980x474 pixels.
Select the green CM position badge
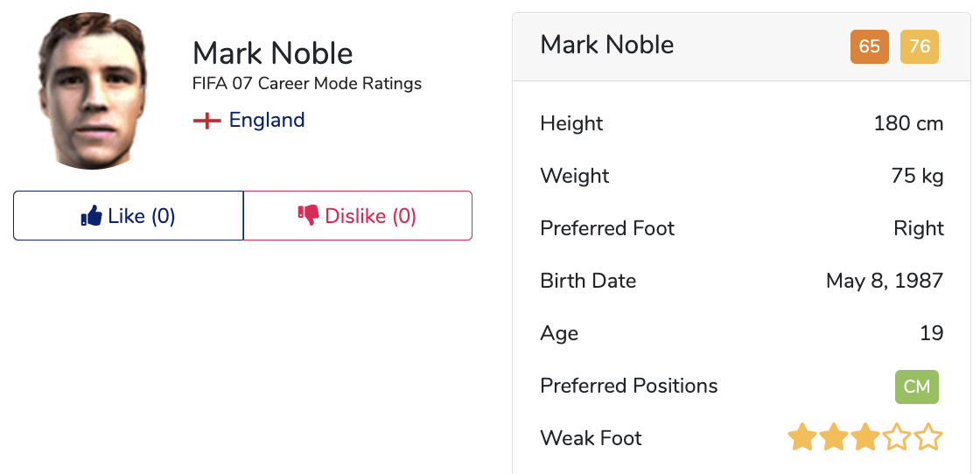pyautogui.click(x=917, y=387)
